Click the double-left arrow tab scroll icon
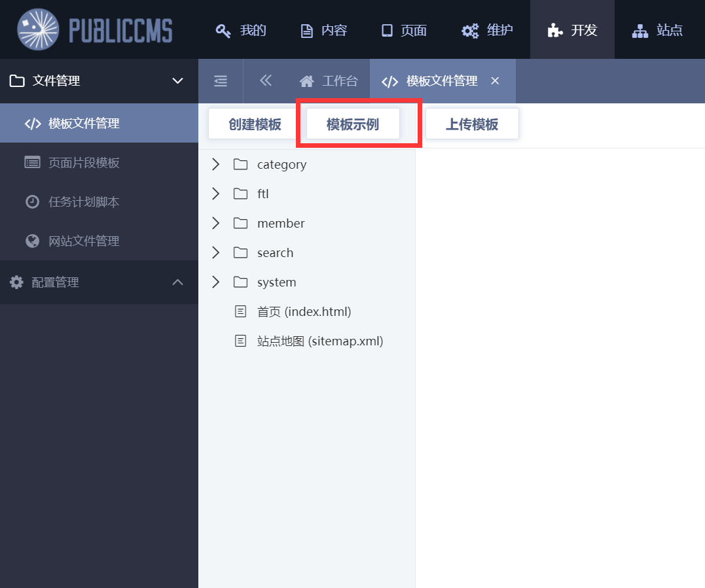The height and width of the screenshot is (588, 705). point(265,80)
